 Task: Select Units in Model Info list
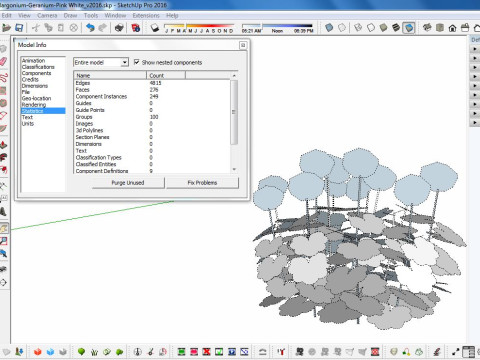28,124
